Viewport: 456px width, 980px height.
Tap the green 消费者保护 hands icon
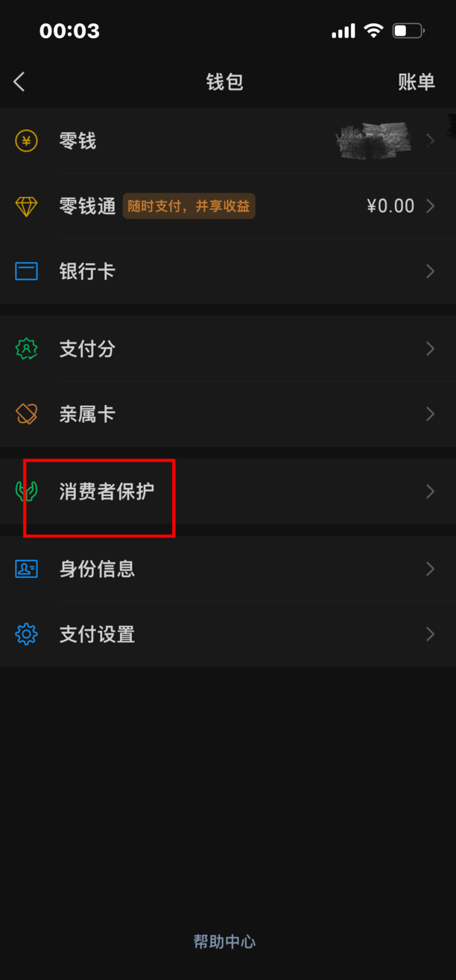pos(26,491)
